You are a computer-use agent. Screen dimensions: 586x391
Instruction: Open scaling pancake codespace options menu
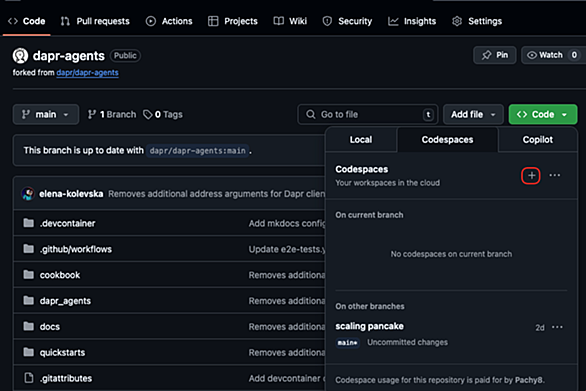[557, 327]
